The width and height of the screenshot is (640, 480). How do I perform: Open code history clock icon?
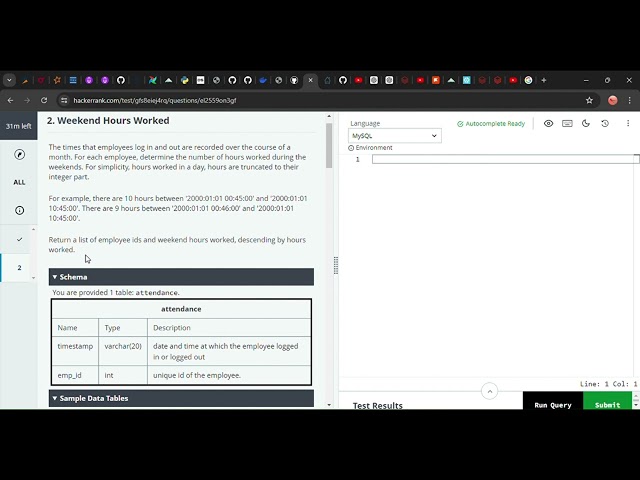(x=605, y=123)
